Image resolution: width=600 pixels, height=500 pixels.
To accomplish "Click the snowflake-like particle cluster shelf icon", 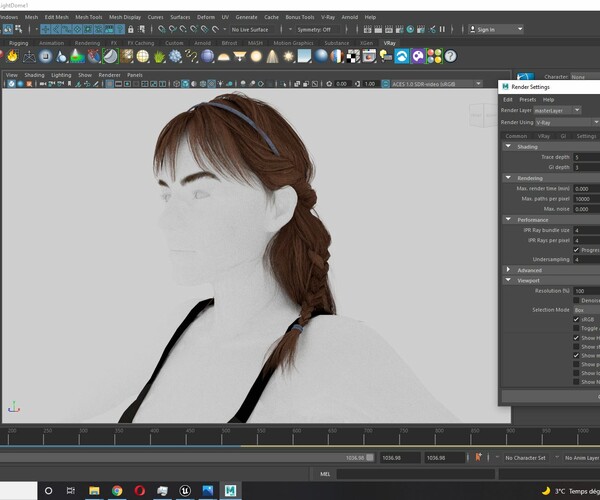I will tap(175, 57).
